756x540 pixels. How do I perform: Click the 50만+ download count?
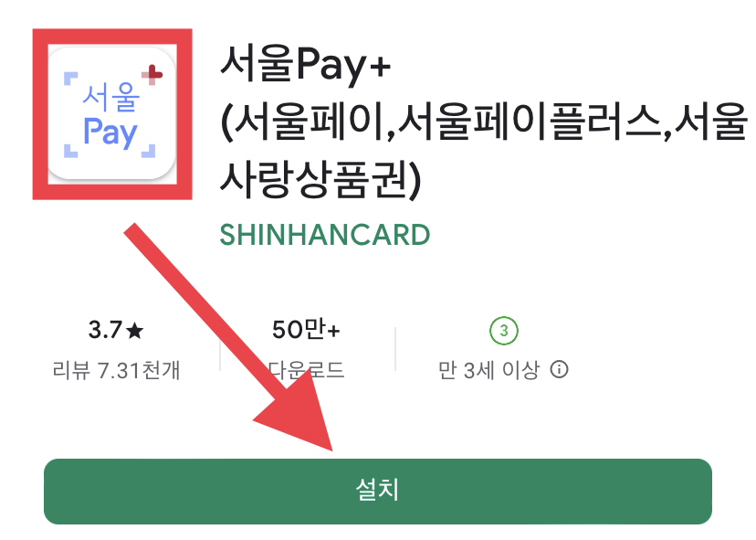click(306, 330)
